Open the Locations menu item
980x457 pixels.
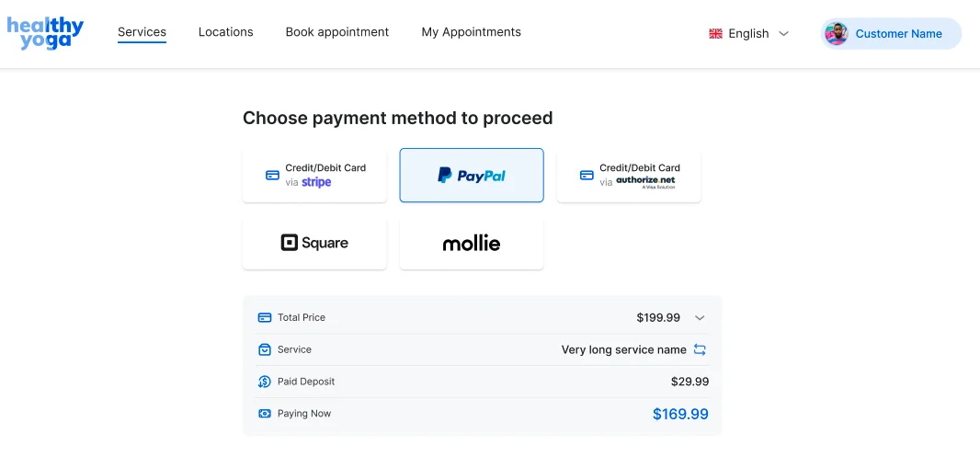coord(225,32)
